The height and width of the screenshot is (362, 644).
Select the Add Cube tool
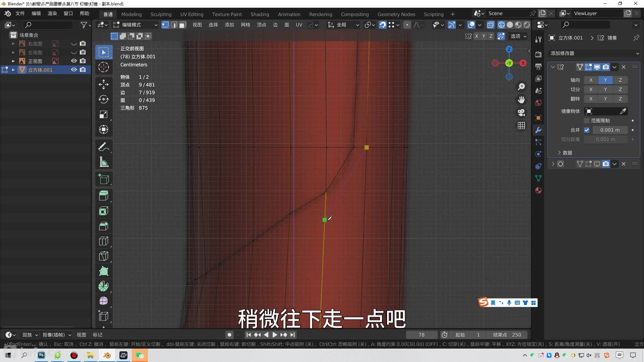tap(104, 179)
